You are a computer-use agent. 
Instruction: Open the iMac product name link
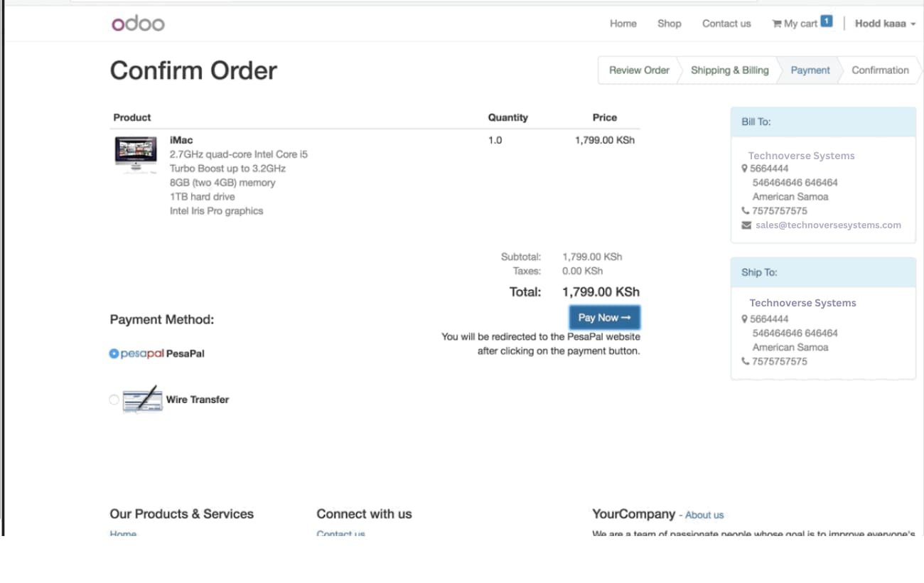point(181,140)
